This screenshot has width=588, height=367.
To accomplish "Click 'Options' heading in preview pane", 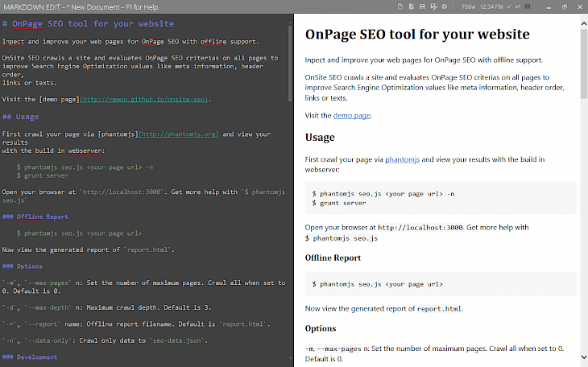I will [321, 328].
